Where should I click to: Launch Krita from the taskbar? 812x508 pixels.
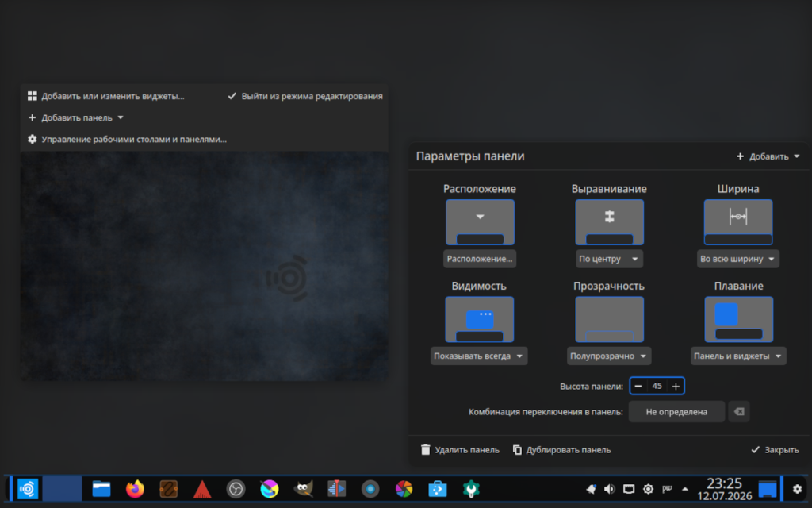click(270, 489)
